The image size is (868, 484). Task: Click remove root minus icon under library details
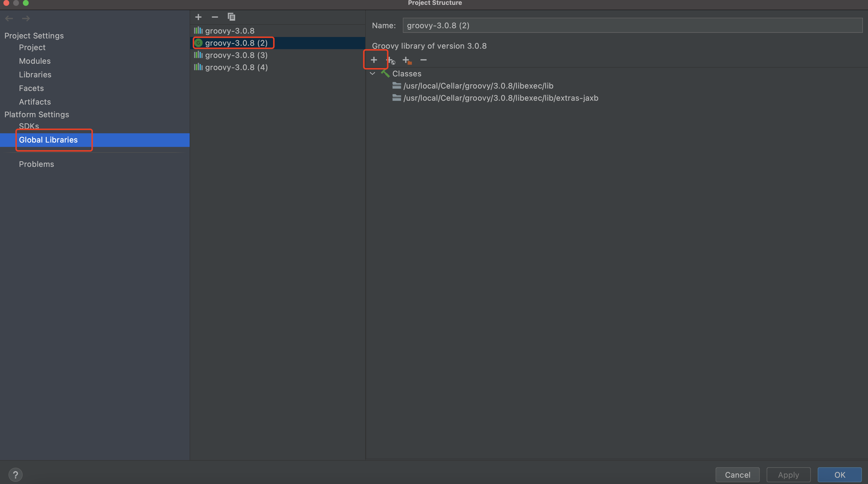424,60
